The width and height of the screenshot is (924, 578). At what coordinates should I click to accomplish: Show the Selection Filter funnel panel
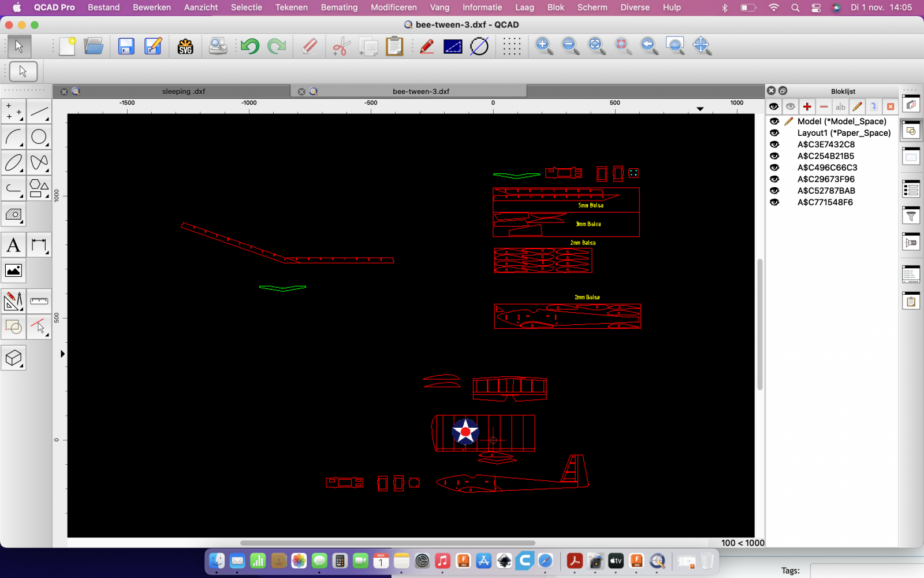tap(911, 216)
